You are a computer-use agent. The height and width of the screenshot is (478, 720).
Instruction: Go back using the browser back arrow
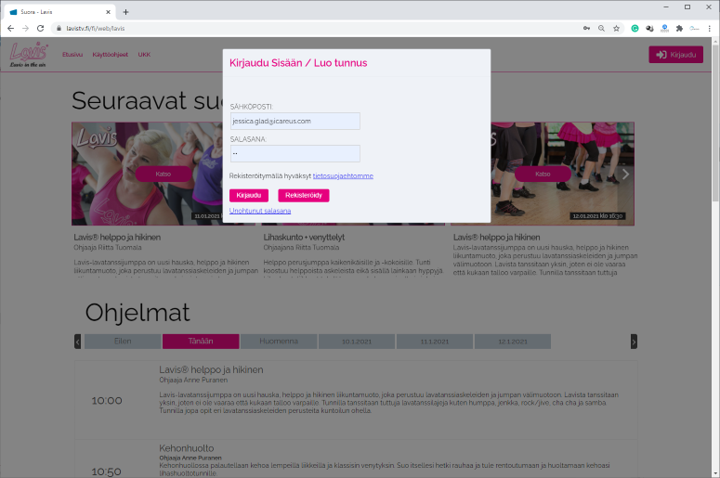(11, 28)
